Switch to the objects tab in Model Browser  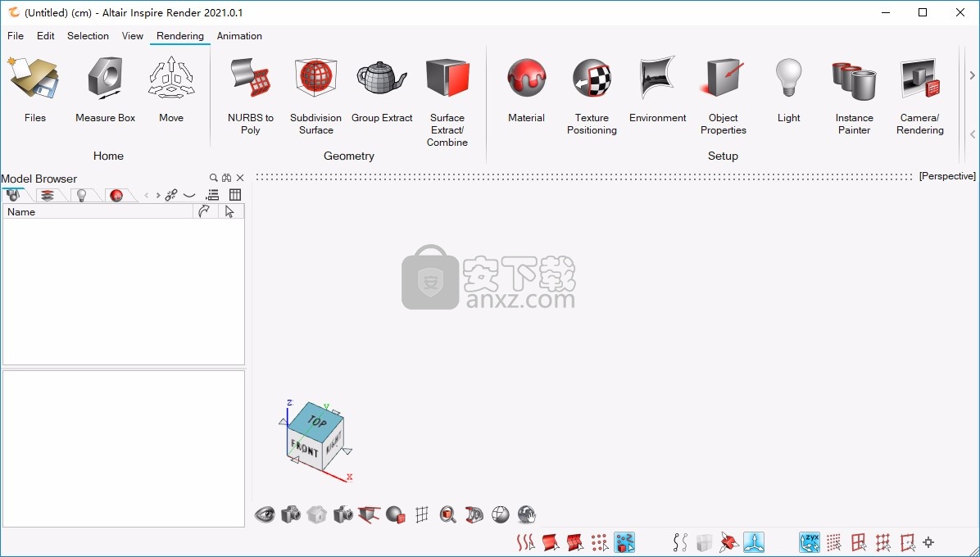(x=12, y=196)
